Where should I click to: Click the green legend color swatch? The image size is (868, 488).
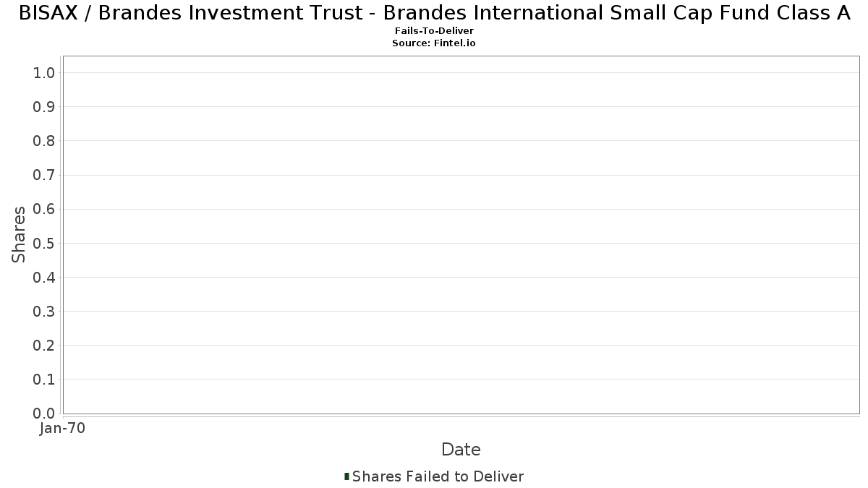click(x=346, y=476)
